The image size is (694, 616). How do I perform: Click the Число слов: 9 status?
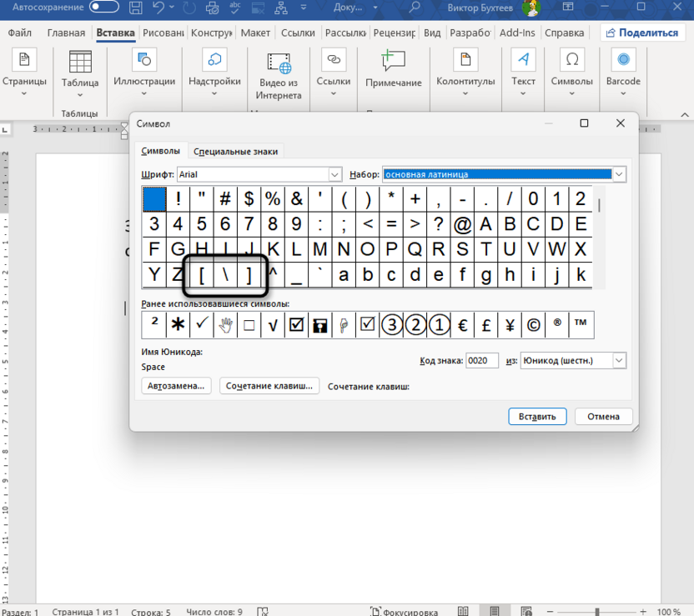(x=214, y=612)
